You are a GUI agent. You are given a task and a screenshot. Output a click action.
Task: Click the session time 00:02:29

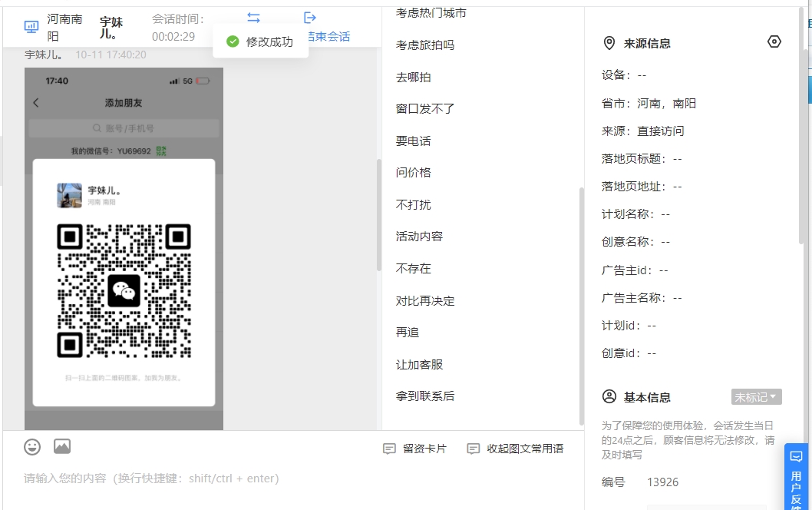tap(173, 37)
